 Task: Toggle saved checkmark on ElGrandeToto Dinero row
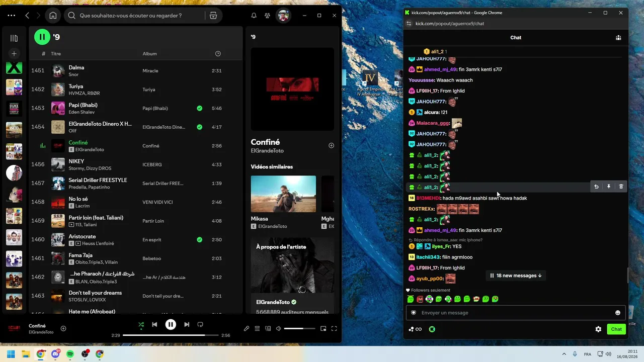200,127
